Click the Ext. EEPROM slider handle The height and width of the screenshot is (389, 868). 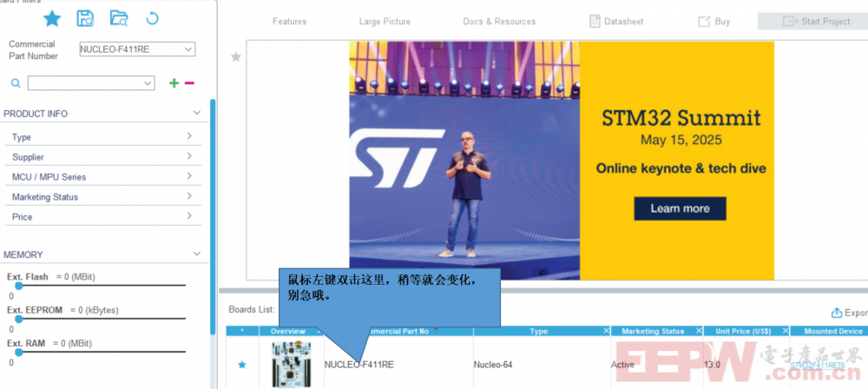click(19, 320)
